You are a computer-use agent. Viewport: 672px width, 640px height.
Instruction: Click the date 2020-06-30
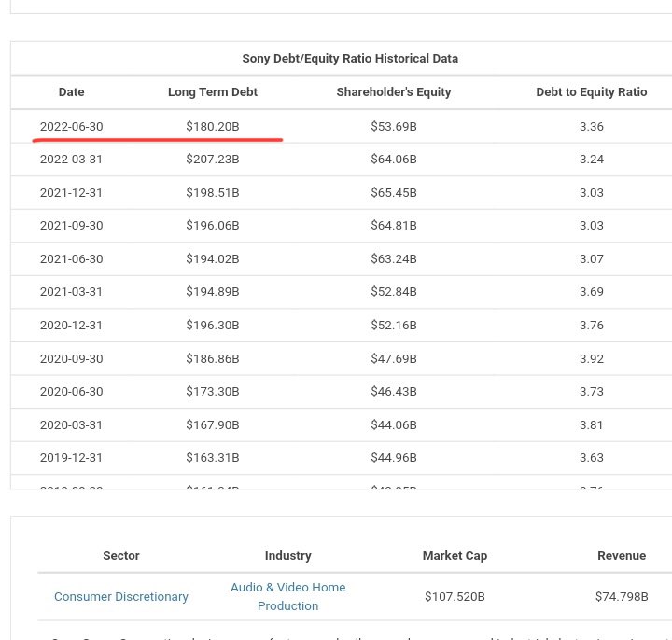pos(72,392)
